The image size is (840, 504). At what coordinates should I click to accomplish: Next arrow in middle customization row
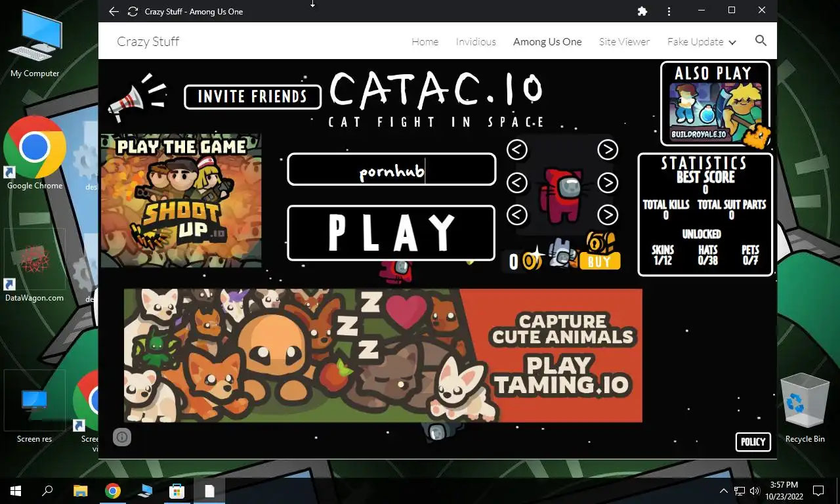608,182
